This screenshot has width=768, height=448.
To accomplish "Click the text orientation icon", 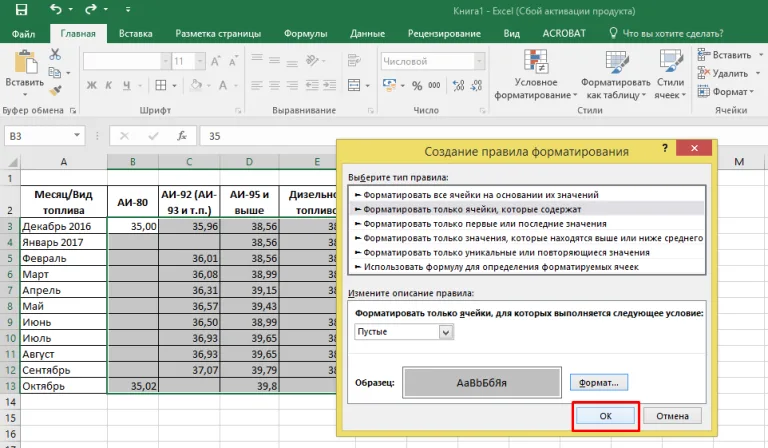I will click(312, 61).
